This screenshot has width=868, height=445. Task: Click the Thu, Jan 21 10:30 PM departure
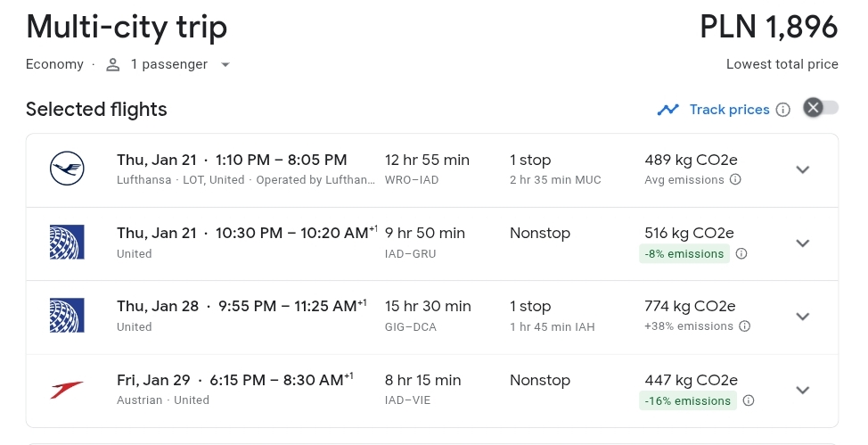[247, 233]
